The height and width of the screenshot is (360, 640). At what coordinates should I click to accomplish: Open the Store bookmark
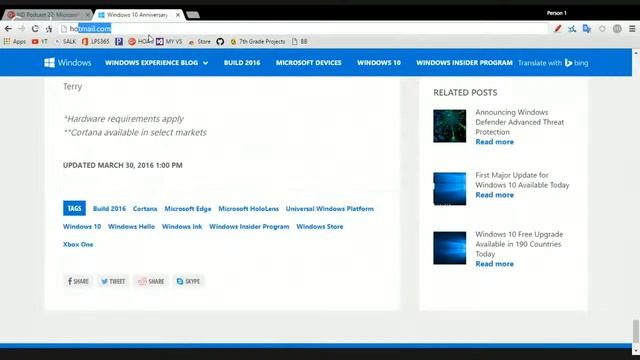[200, 41]
